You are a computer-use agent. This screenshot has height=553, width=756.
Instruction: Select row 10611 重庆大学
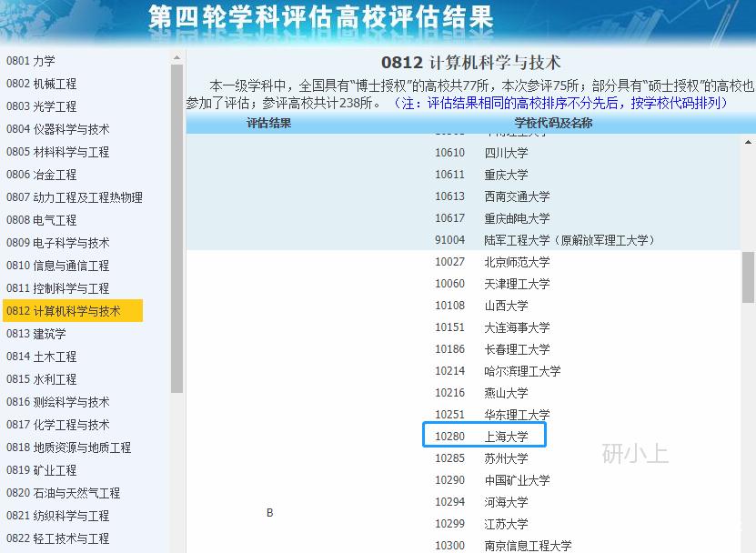[x=481, y=175]
